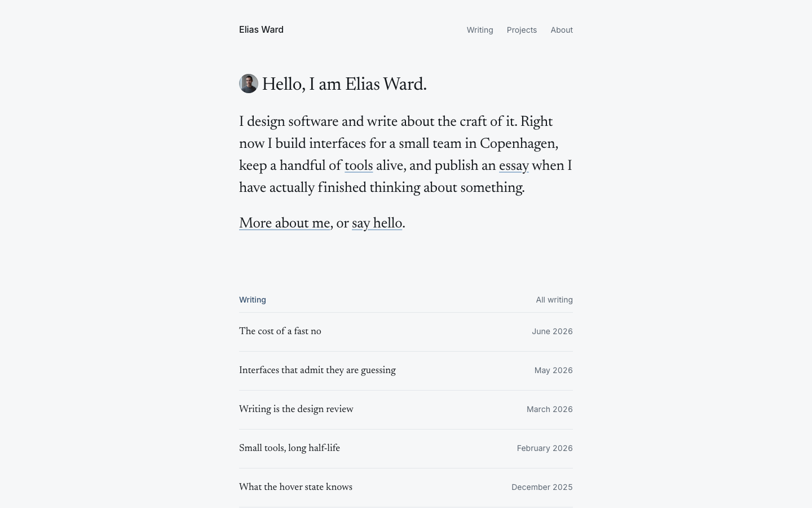The height and width of the screenshot is (508, 812).
Task: Open 'Interfaces that admit they are guessing'
Action: [317, 371]
